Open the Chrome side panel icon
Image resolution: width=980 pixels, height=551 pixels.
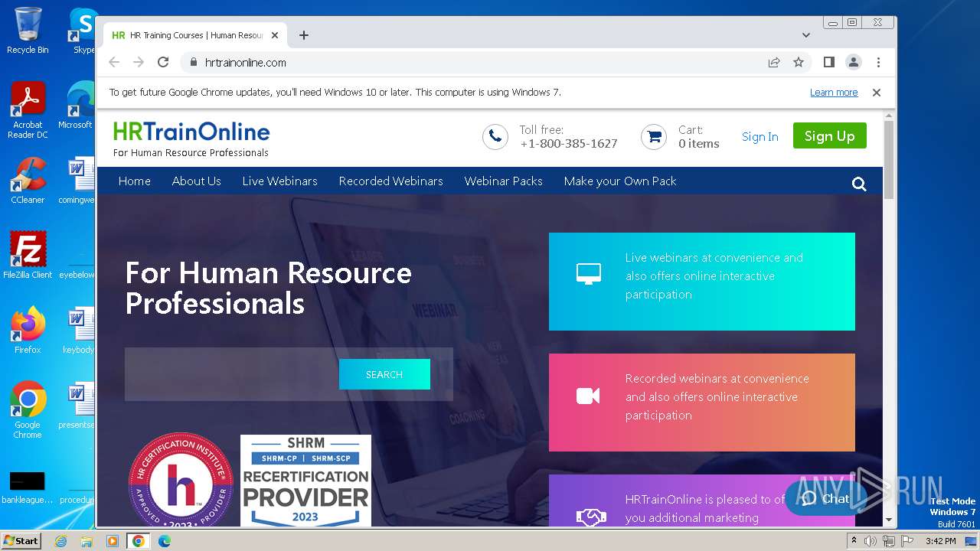829,63
